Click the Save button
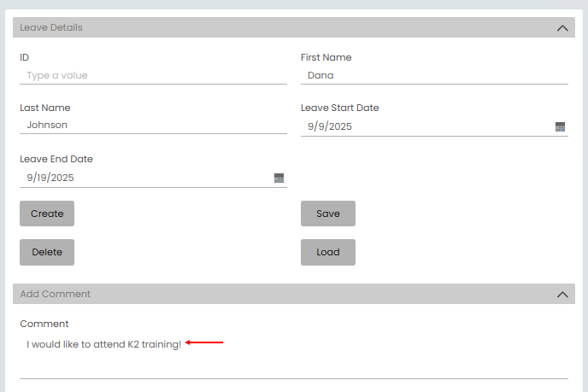This screenshot has height=392, width=588. point(327,214)
